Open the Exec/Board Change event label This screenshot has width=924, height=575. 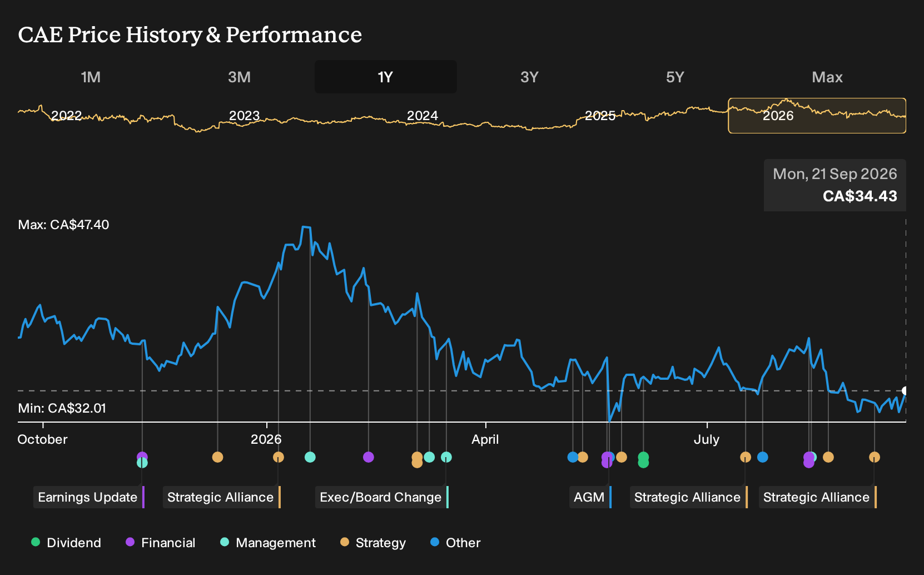pos(382,497)
